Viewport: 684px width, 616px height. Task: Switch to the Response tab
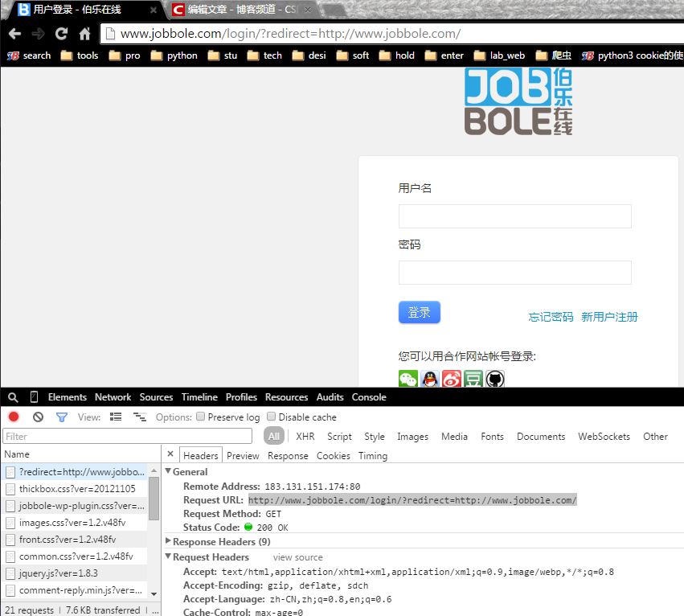click(288, 456)
